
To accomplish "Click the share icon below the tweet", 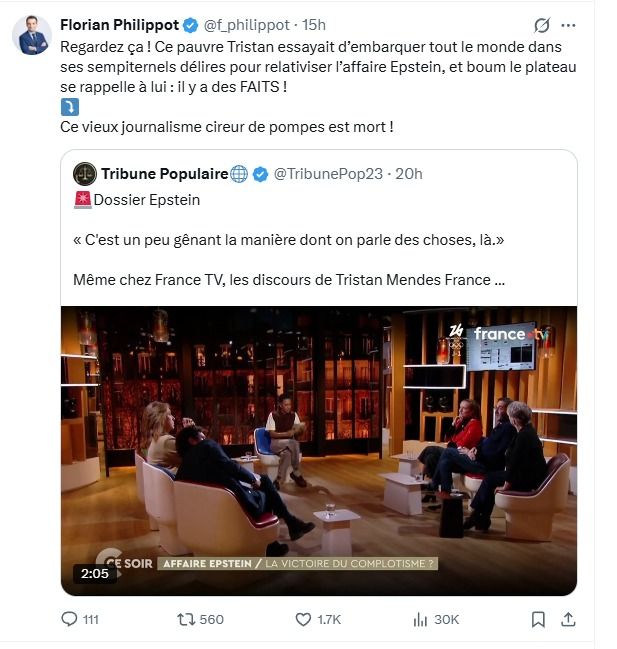I will (x=569, y=620).
